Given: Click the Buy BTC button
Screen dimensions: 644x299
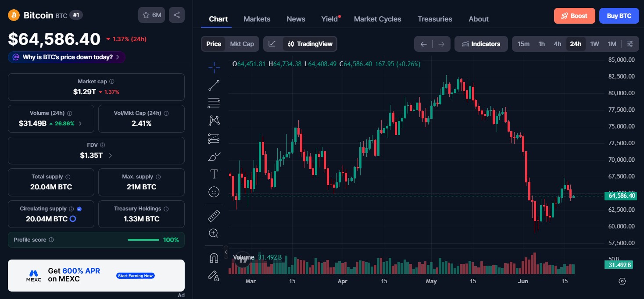Looking at the screenshot, I should (619, 16).
